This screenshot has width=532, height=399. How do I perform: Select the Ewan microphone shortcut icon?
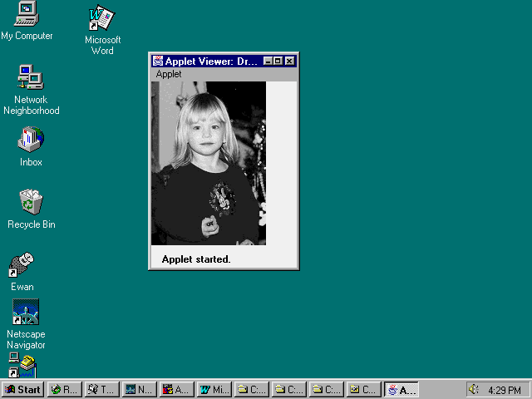(x=22, y=264)
